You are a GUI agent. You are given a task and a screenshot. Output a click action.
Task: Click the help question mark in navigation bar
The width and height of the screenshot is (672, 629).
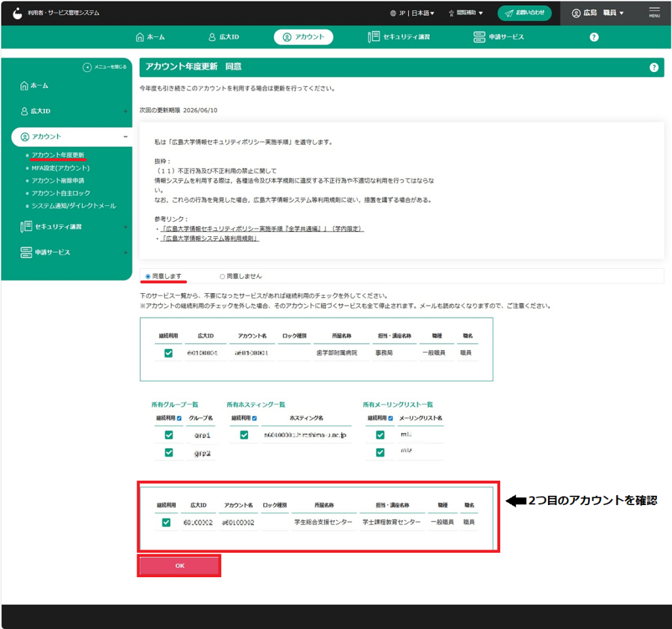click(x=594, y=37)
